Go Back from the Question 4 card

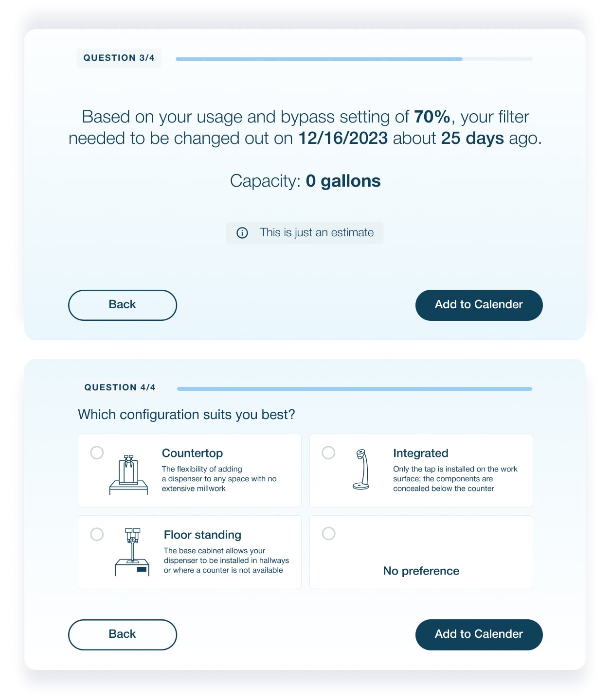coord(122,634)
